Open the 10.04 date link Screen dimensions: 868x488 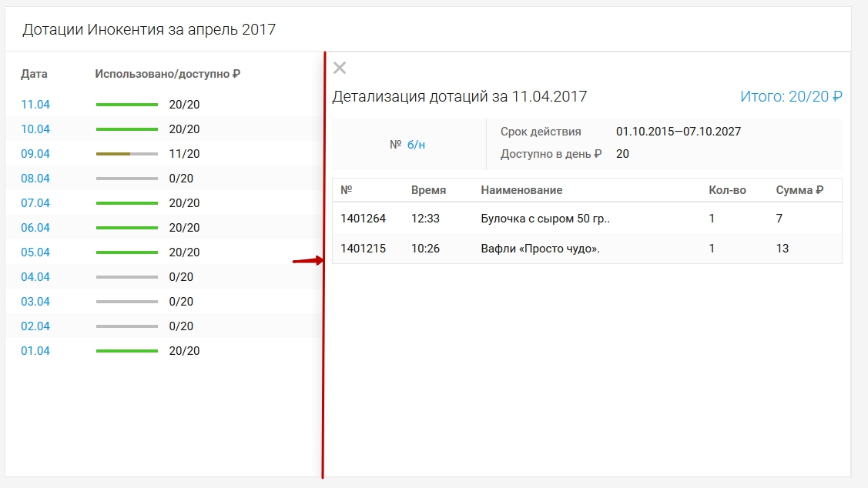[35, 129]
